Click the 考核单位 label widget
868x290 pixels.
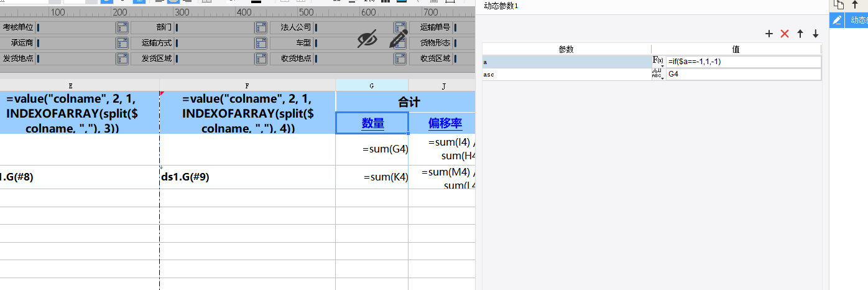(18, 27)
